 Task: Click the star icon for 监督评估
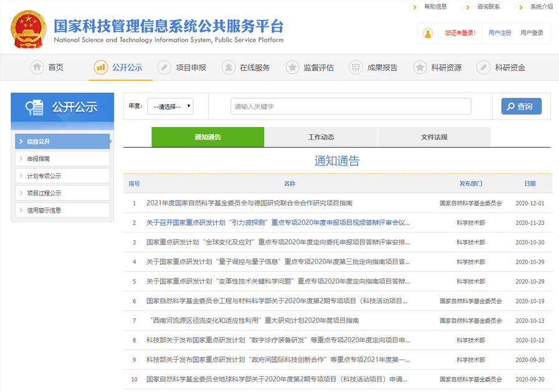point(292,67)
